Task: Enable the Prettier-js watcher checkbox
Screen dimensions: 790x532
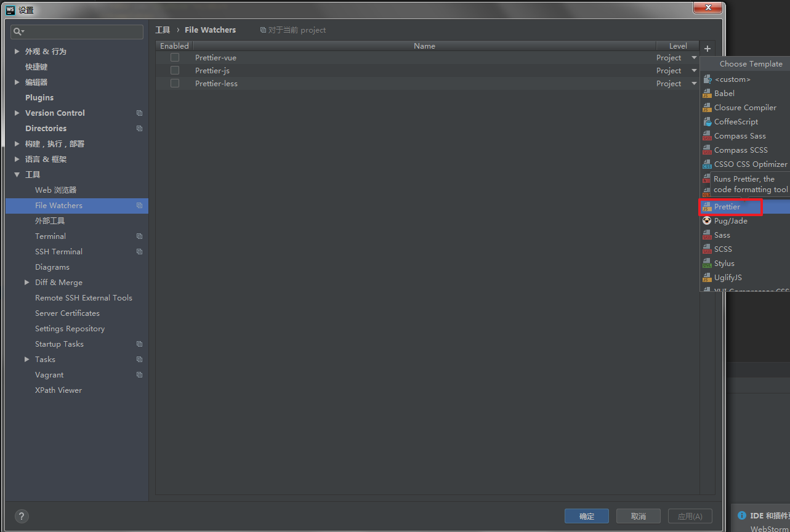Action: [x=175, y=70]
